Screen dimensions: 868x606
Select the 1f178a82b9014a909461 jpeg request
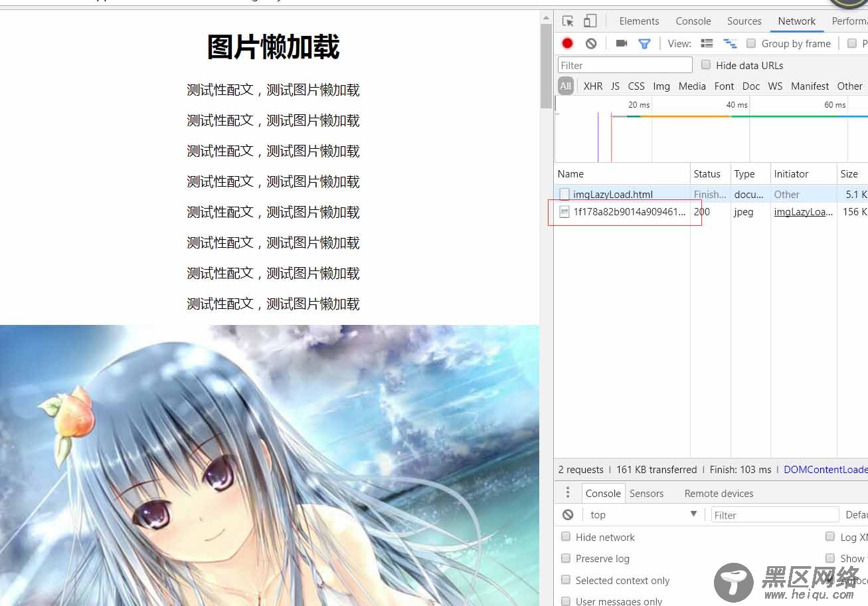(711, 212)
